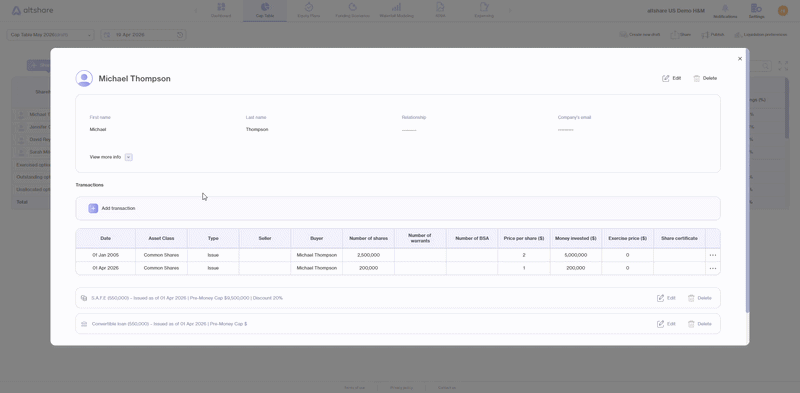Click the trash Delete icon for the shareholder
800x393 pixels.
click(696, 78)
